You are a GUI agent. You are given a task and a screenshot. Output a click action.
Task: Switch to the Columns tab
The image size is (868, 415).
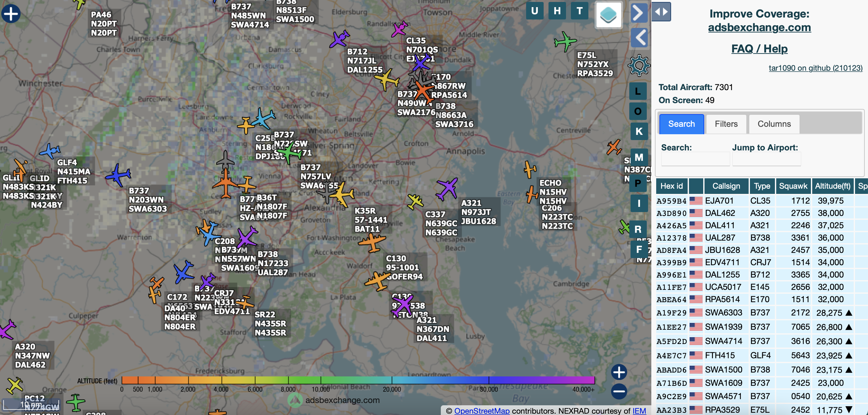point(774,124)
